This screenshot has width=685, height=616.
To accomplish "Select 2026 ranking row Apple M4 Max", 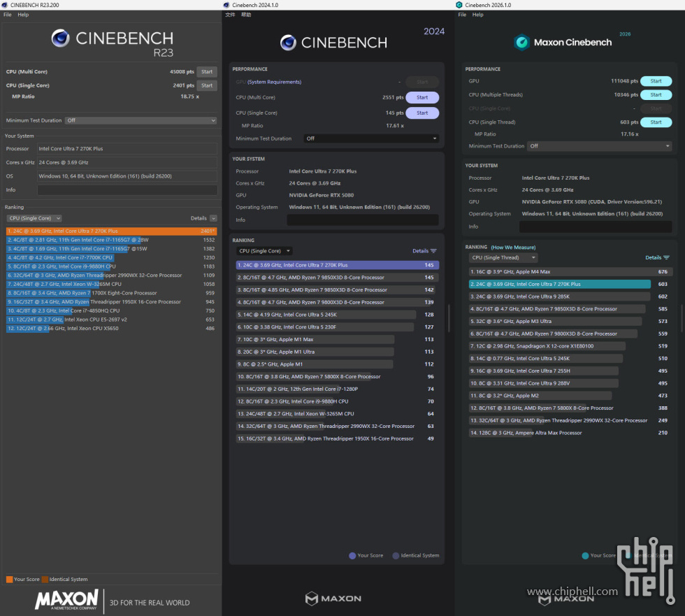I will click(x=570, y=272).
